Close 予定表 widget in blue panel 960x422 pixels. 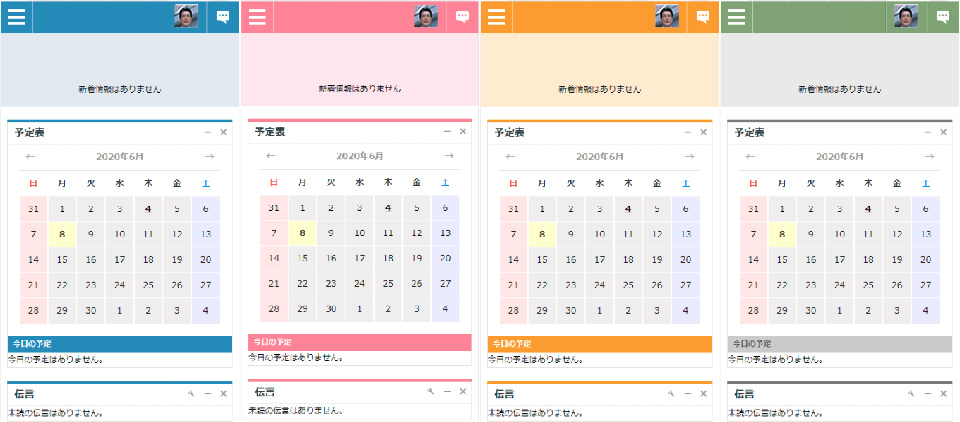pos(223,132)
